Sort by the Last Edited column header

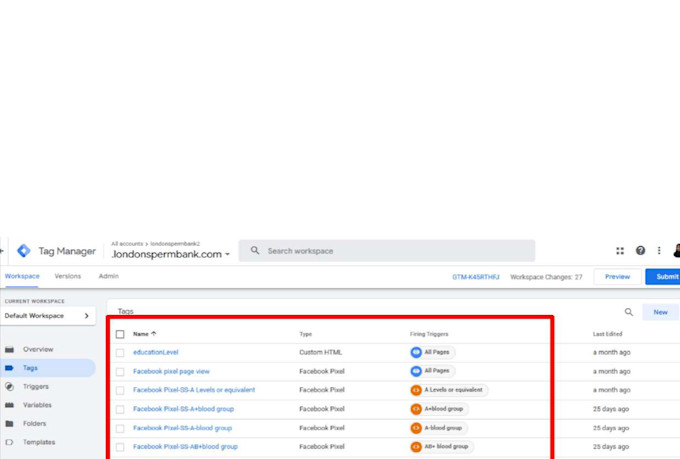coord(608,334)
